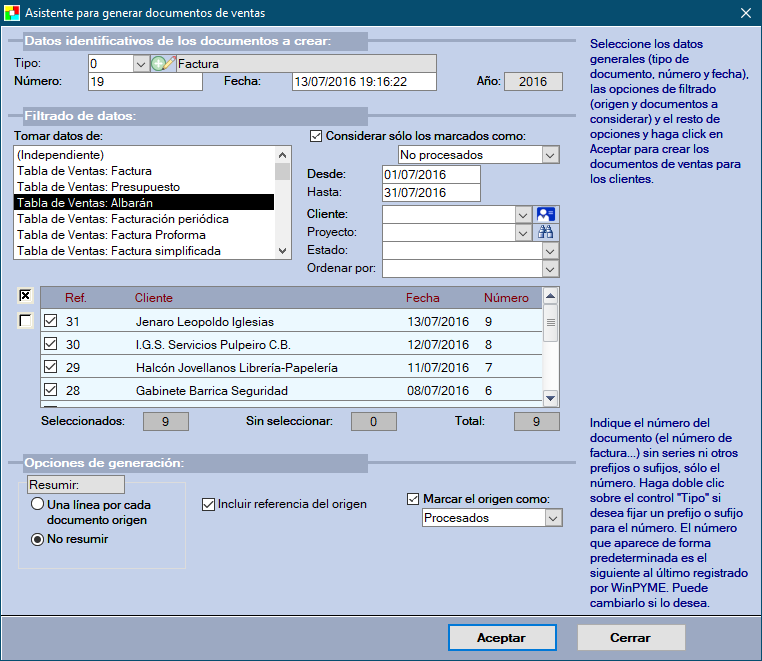Expand the 'No procesados' dropdown

click(x=549, y=155)
